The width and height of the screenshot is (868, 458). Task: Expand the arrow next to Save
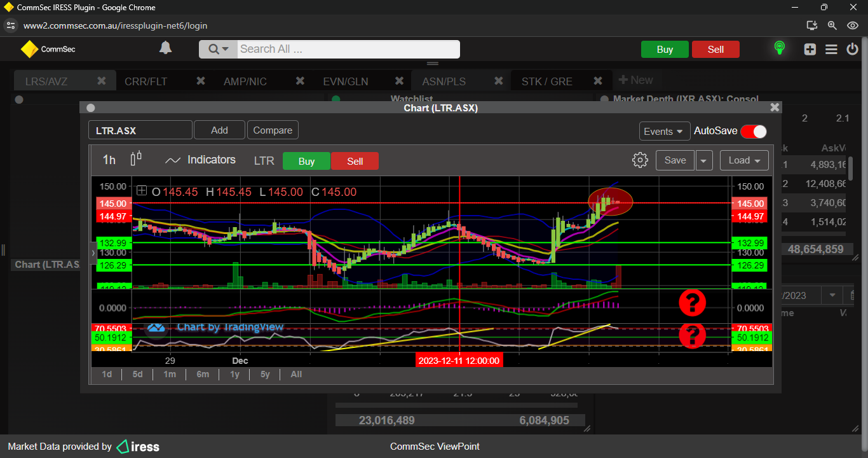703,161
